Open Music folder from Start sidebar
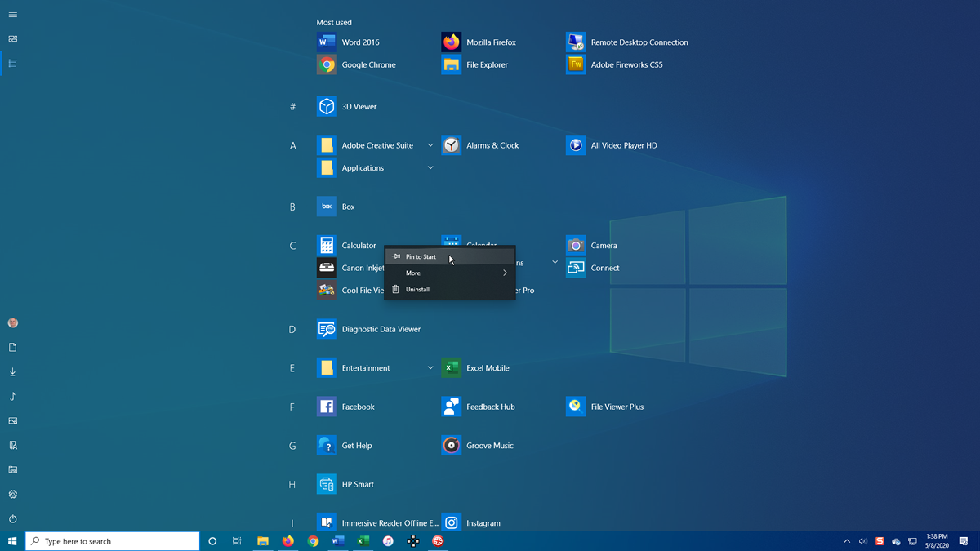 12,397
